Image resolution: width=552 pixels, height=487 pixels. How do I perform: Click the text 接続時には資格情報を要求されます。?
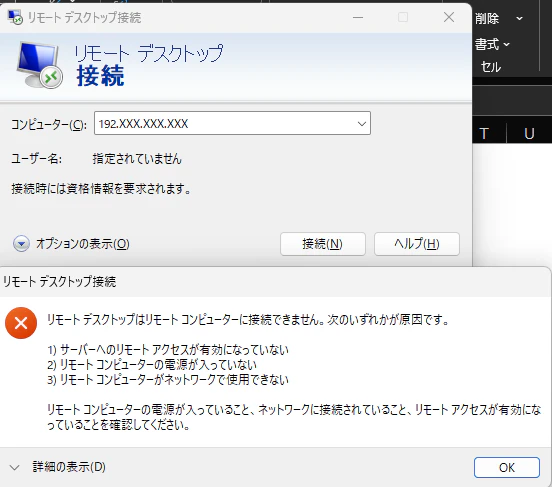pyautogui.click(x=101, y=189)
